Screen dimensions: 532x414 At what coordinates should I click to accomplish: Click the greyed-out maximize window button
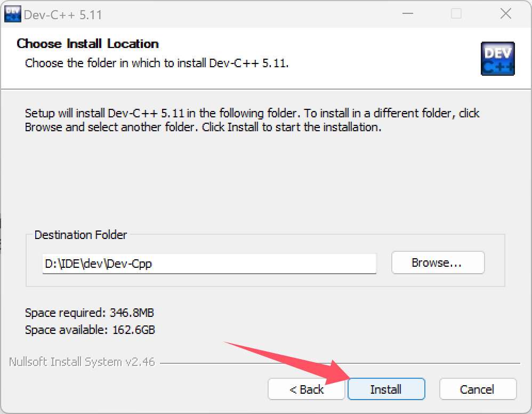456,13
